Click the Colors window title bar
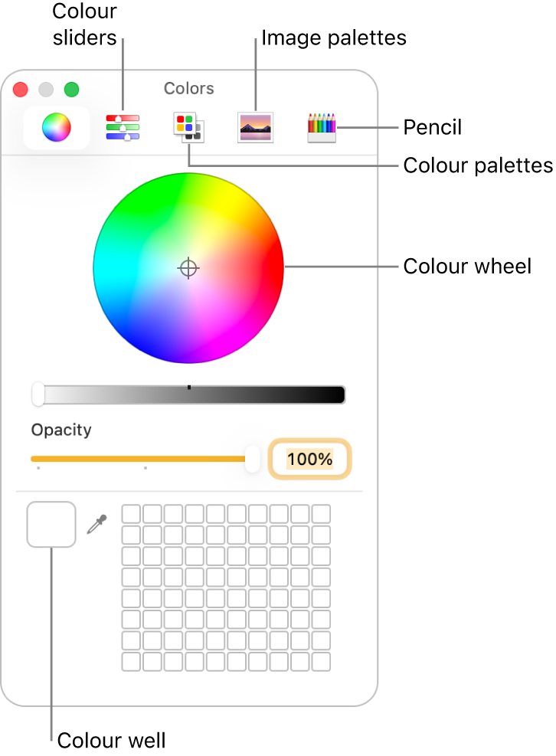The width and height of the screenshot is (556, 756). pos(188,88)
